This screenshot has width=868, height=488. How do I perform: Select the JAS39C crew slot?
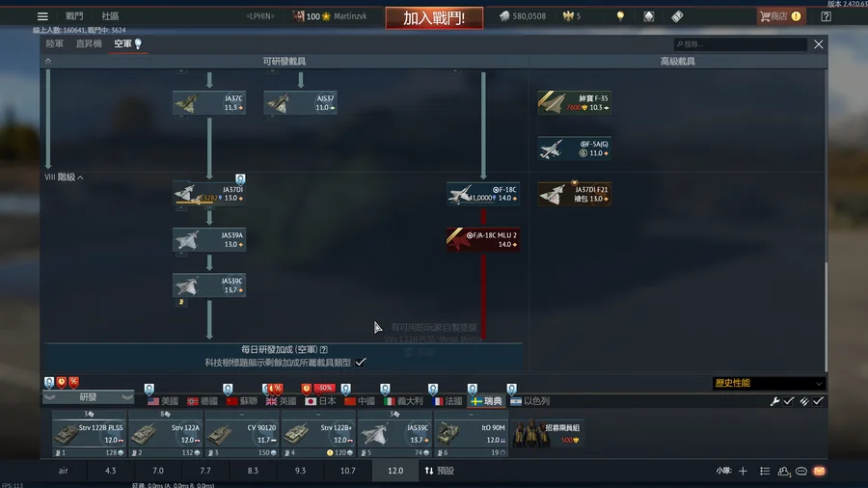(x=394, y=433)
